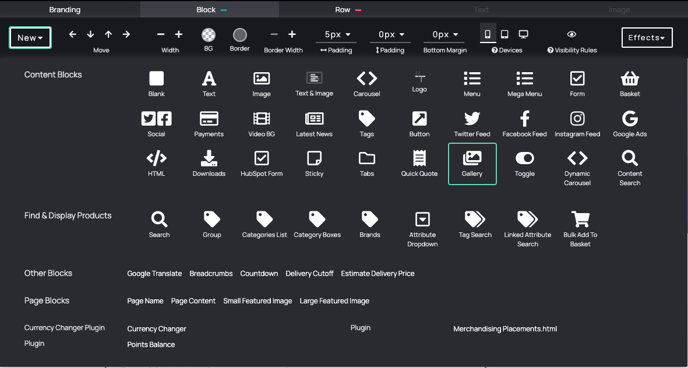Add a HubSpot Form block

pos(262,164)
